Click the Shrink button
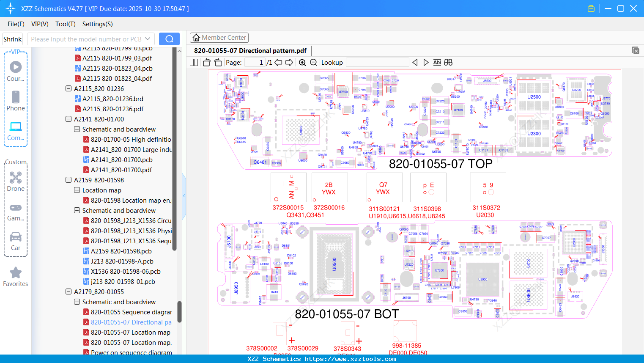The image size is (644, 363). (13, 39)
